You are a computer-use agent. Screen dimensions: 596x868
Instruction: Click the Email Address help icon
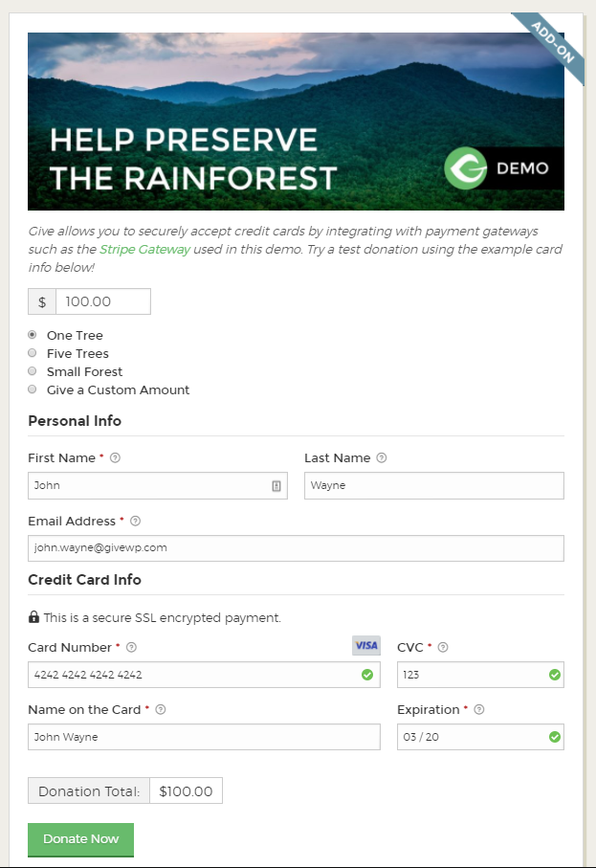coord(135,521)
